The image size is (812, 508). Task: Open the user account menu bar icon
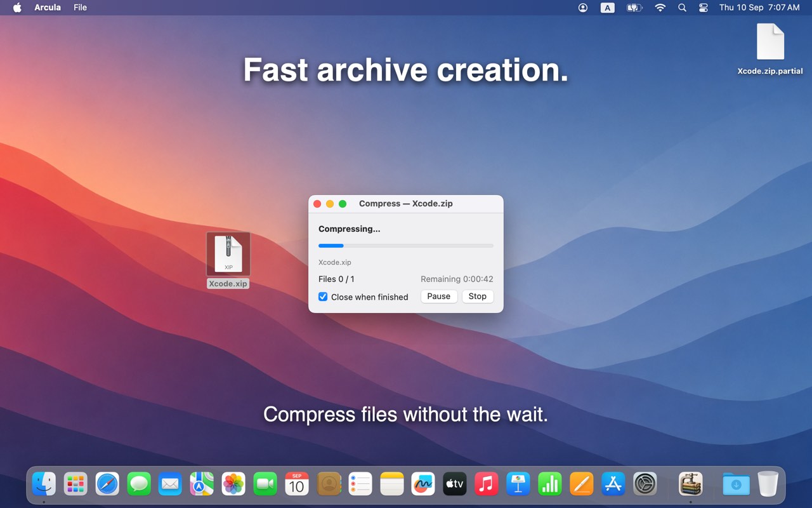tap(583, 8)
